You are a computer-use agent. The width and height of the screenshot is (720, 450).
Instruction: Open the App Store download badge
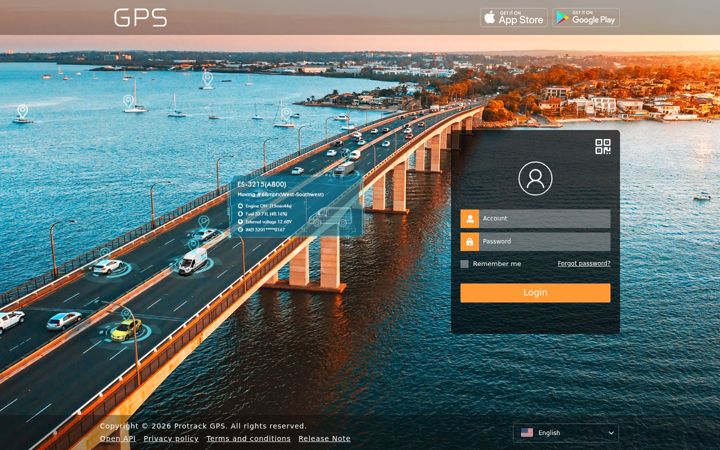pos(514,17)
